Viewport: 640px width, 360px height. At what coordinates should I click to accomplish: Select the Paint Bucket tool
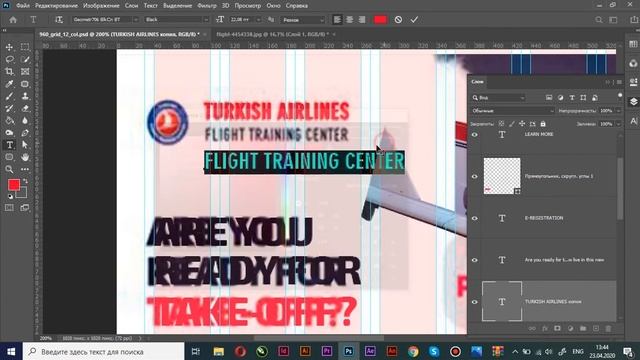click(9, 121)
